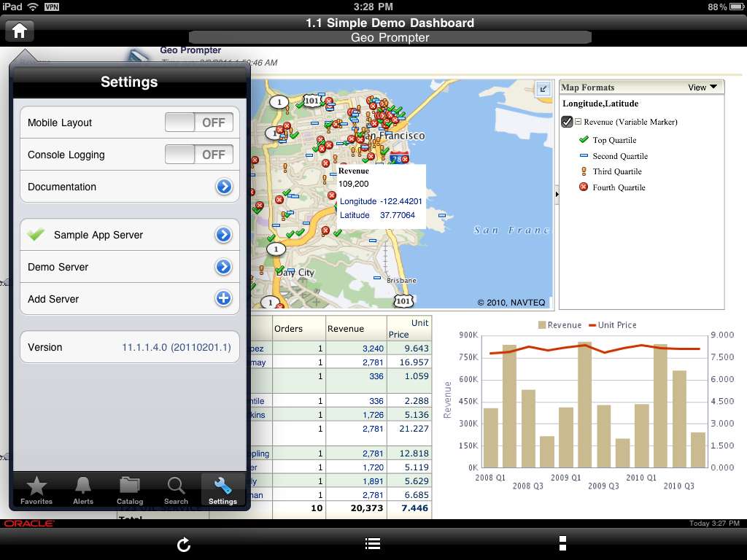Screen dimensions: 747x560
Task: Click the Brisbane label on map
Action: [402, 281]
